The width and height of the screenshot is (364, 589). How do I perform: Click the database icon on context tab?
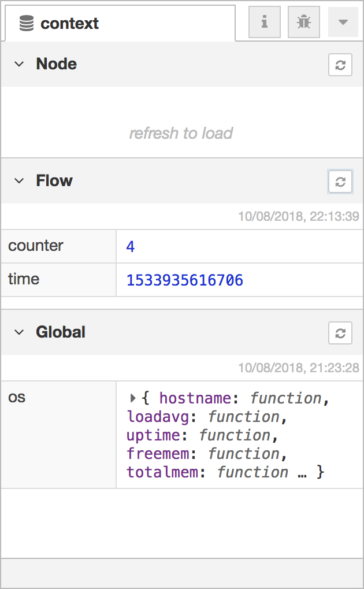point(27,23)
